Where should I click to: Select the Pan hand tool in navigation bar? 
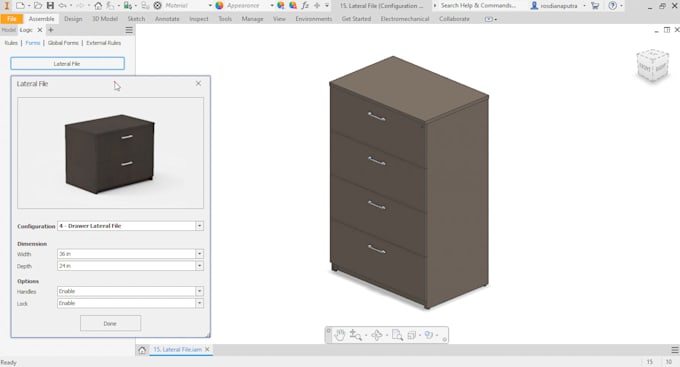[x=340, y=335]
